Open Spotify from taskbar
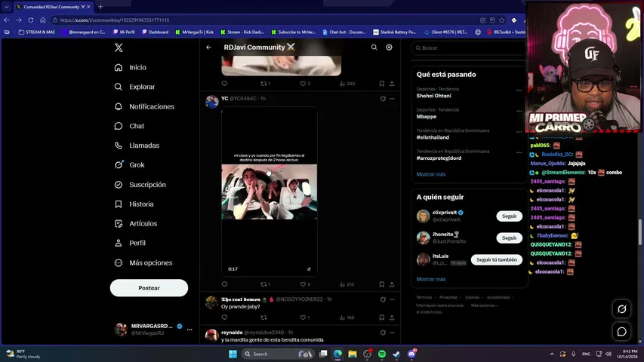644x362 pixels. [381, 354]
